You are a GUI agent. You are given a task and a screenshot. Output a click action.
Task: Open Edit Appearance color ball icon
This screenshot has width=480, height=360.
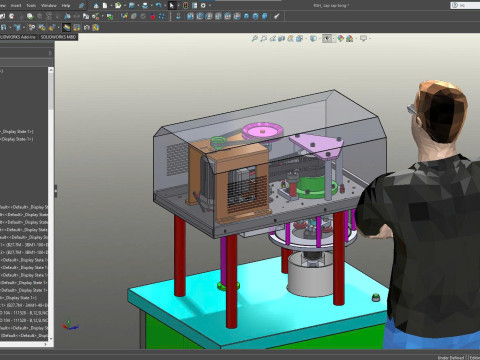click(340, 38)
